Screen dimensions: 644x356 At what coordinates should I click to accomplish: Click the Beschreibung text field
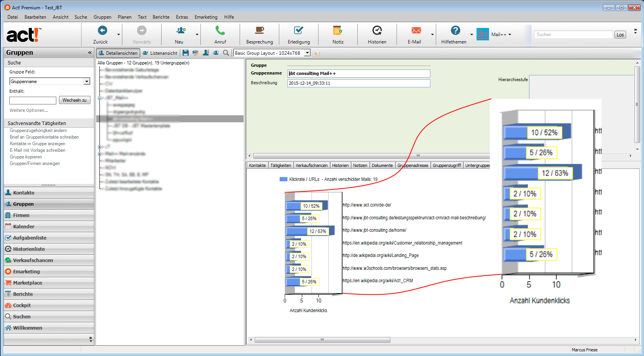click(x=359, y=83)
